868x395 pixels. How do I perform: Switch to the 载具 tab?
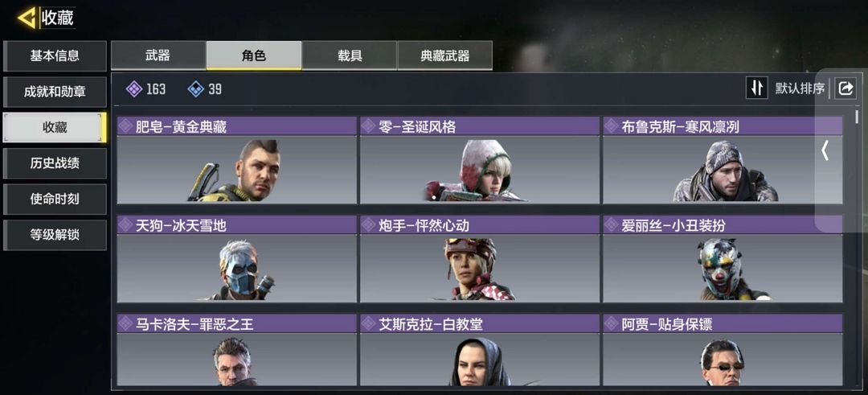350,56
